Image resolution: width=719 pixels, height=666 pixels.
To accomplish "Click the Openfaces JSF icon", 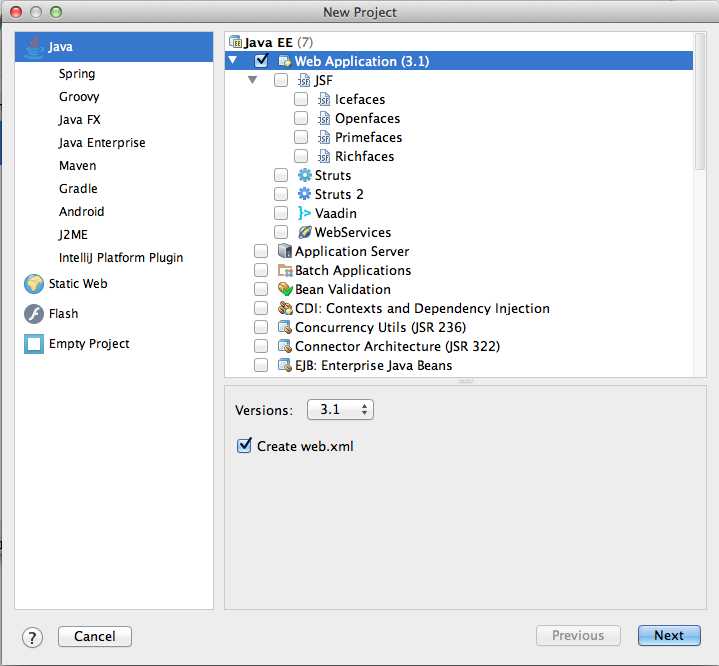I will [x=324, y=118].
